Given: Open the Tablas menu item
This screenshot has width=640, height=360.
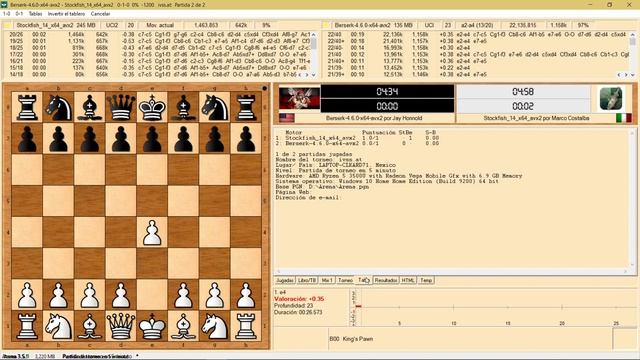Looking at the screenshot, I should click(35, 13).
